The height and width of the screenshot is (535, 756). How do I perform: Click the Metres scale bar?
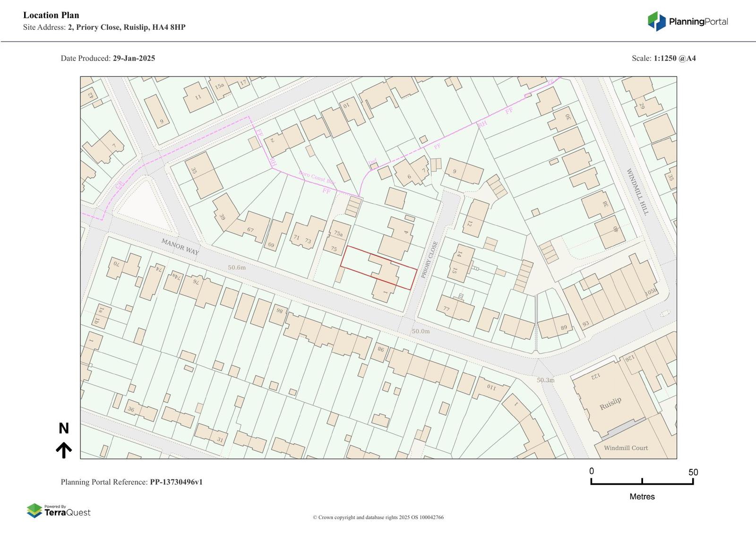(642, 481)
